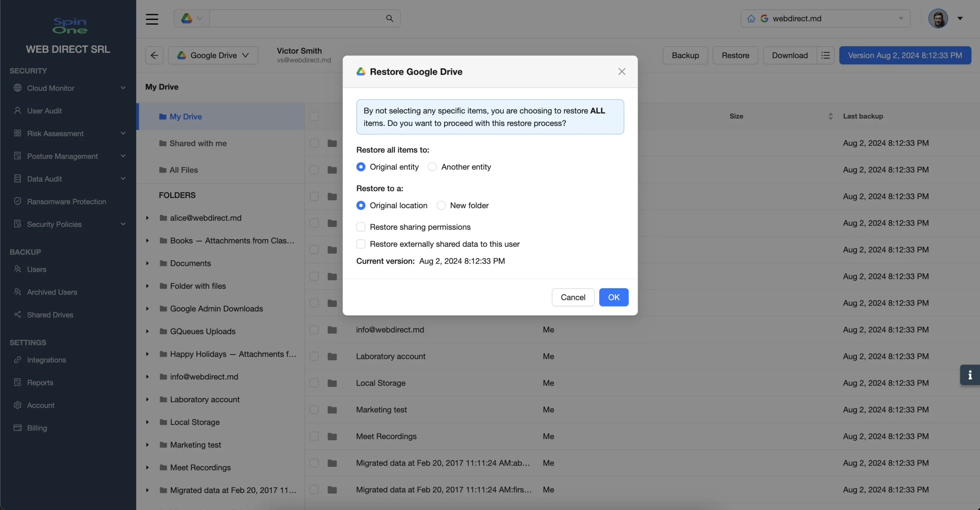This screenshot has width=980, height=510.
Task: Expand the webdirect.md domain selector
Action: click(x=825, y=18)
